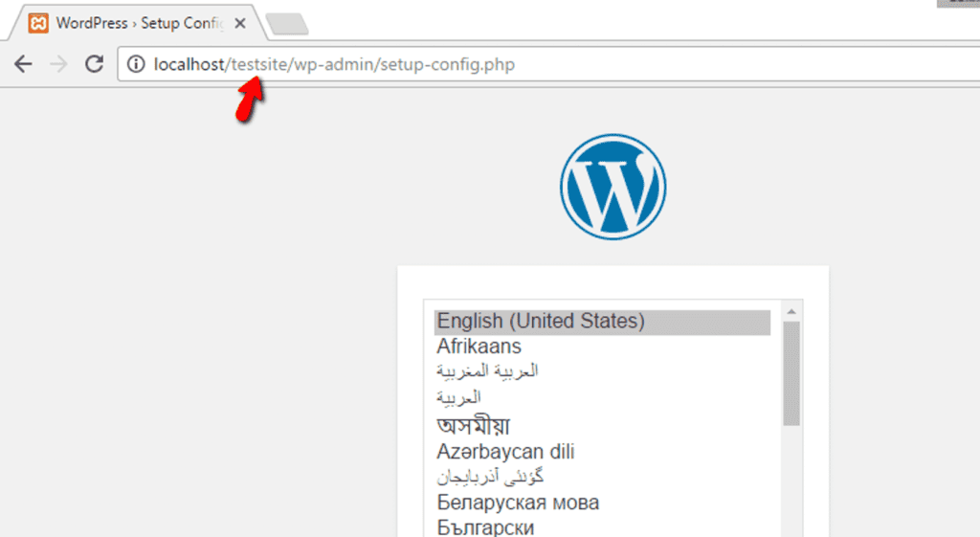Pick the العربية language entry
This screenshot has height=537, width=980.
point(458,397)
